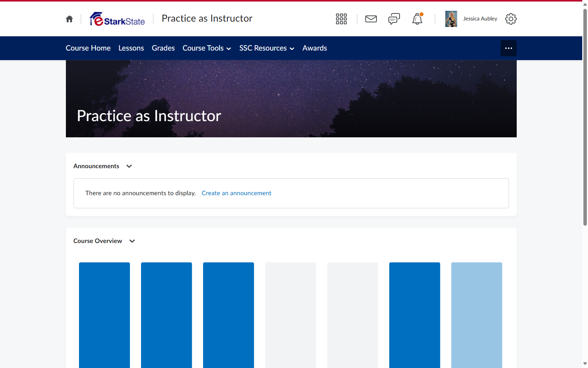Expand the Course Tools dropdown menu
The width and height of the screenshot is (588, 368).
point(207,48)
